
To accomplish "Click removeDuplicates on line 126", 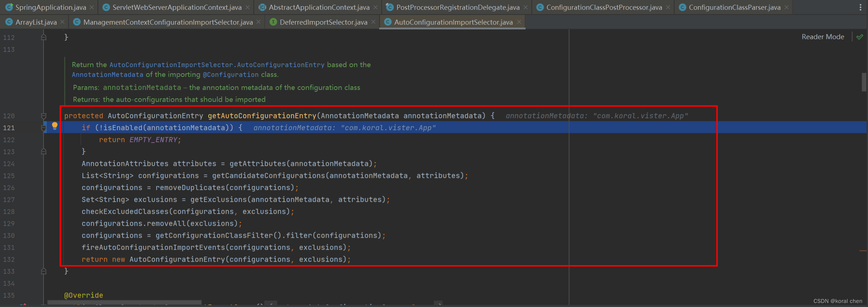I will click(x=190, y=188).
